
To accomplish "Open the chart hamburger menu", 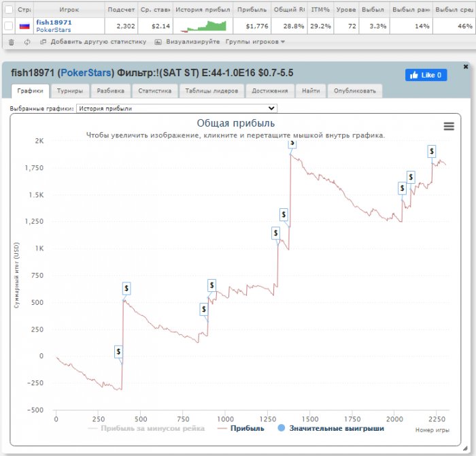I will click(448, 126).
